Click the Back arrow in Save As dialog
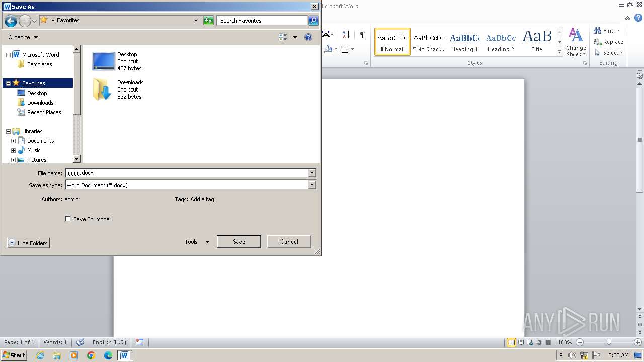 (11, 21)
